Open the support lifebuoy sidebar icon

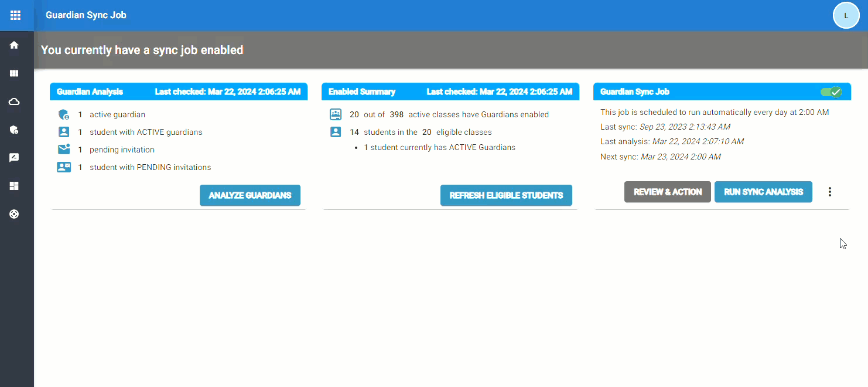15,214
